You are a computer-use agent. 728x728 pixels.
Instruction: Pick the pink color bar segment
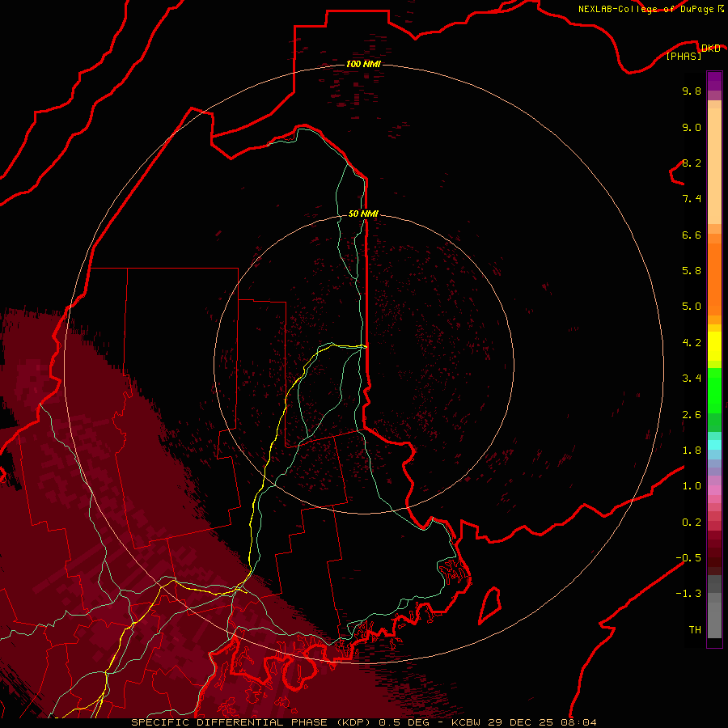714,490
